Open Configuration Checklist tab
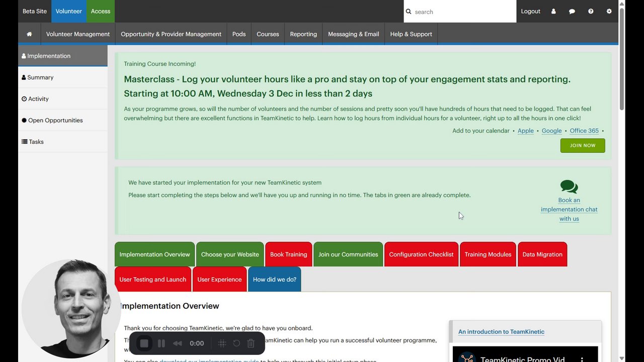 tap(421, 254)
